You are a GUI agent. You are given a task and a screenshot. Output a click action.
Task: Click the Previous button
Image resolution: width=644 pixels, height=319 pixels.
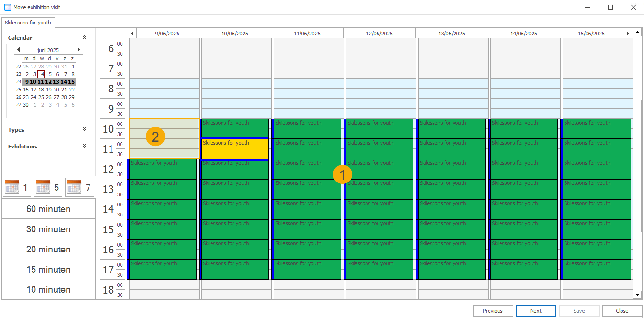click(x=493, y=311)
